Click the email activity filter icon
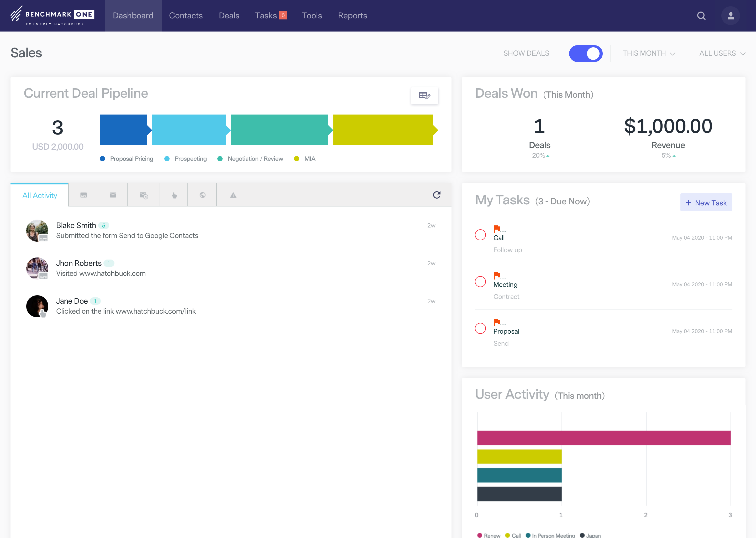The width and height of the screenshot is (756, 538). click(114, 195)
